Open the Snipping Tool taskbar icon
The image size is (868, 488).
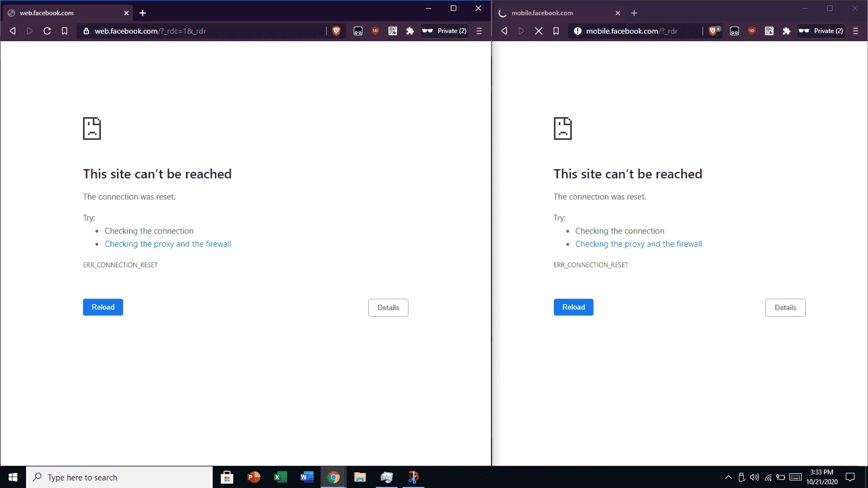pyautogui.click(x=413, y=477)
